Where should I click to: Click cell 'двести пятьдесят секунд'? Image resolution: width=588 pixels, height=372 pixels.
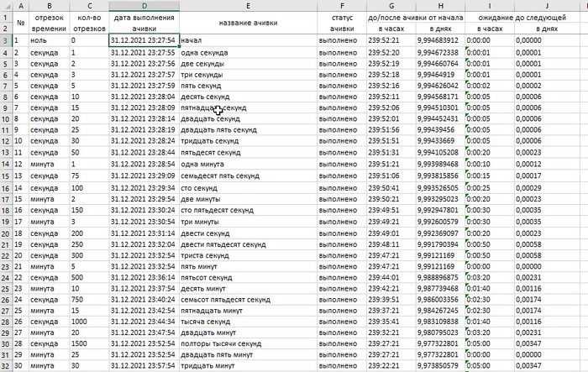point(249,244)
